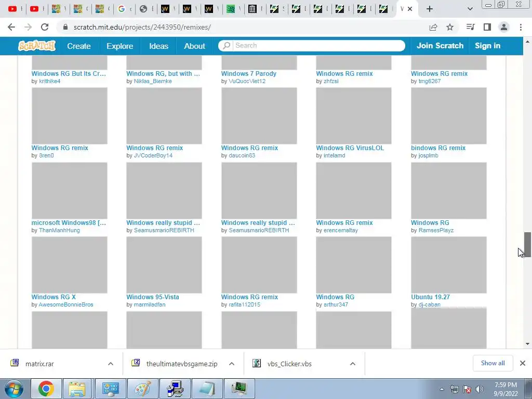Open the Ideas menu item
Screen dimensions: 532x399
coord(159,46)
